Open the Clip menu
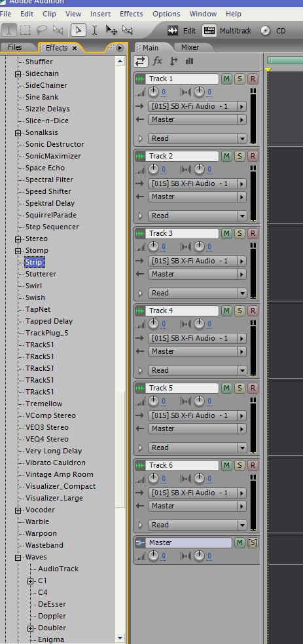The image size is (303, 644). click(x=49, y=14)
